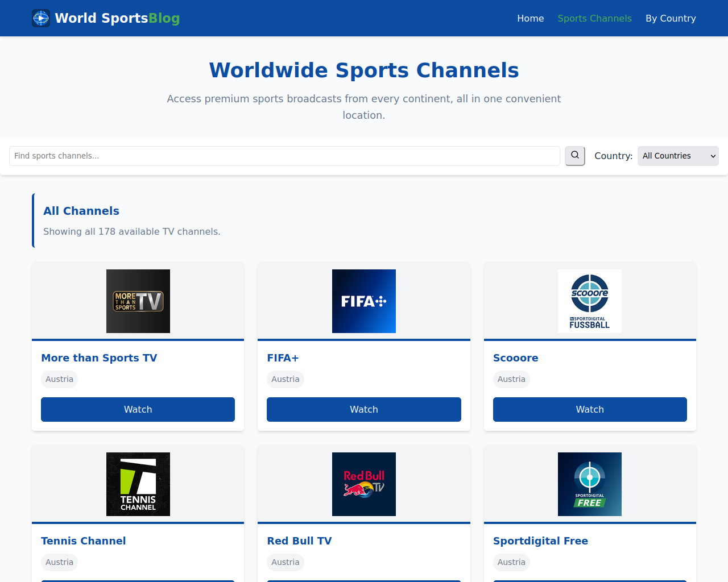Click the magnifier search button
The width and height of the screenshot is (728, 582).
tap(575, 156)
